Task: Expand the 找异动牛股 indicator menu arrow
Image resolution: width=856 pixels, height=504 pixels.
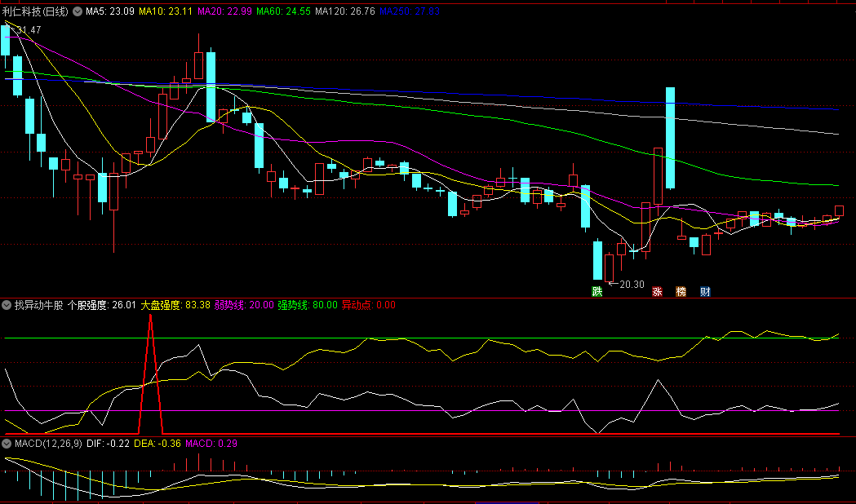Action: [x=6, y=305]
